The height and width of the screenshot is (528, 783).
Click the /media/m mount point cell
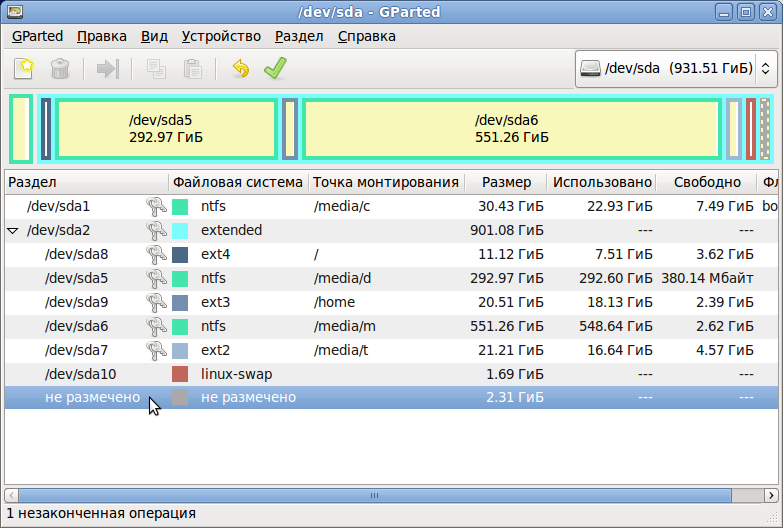pos(345,326)
